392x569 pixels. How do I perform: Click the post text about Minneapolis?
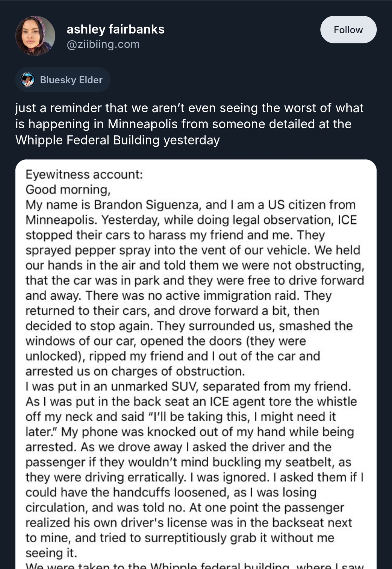(189, 124)
